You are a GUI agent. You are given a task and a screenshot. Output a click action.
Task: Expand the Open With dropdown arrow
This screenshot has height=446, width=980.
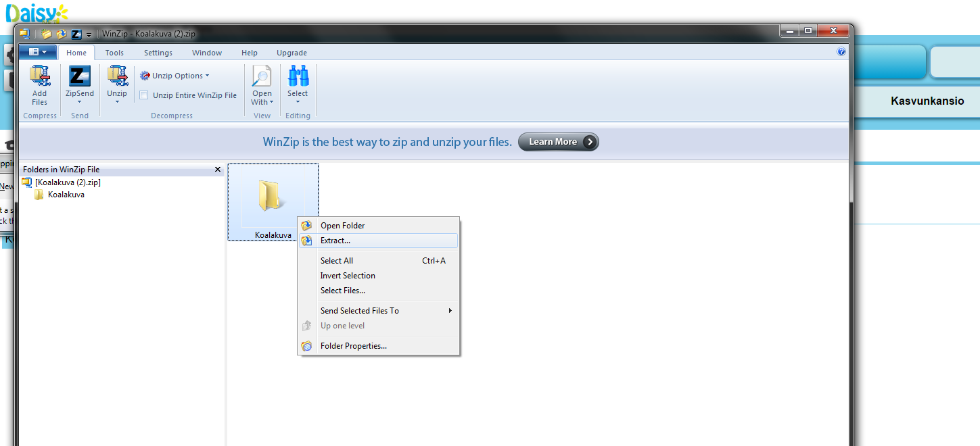(271, 103)
